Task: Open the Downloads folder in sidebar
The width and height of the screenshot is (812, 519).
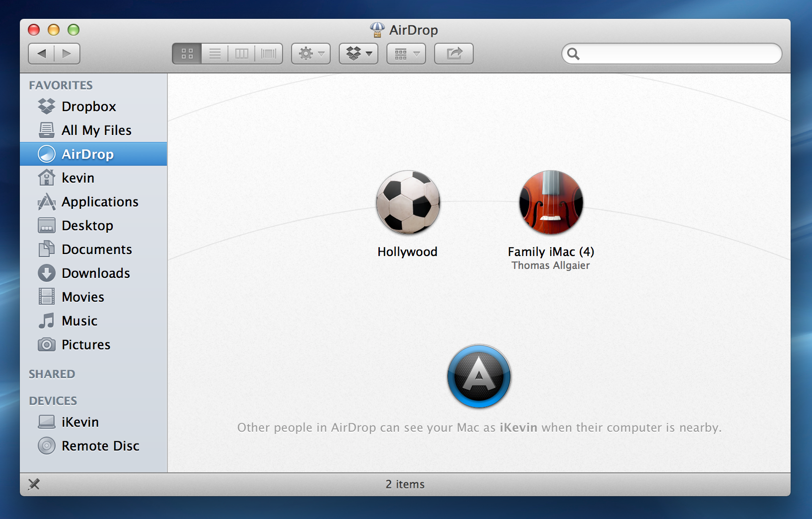Action: tap(93, 273)
